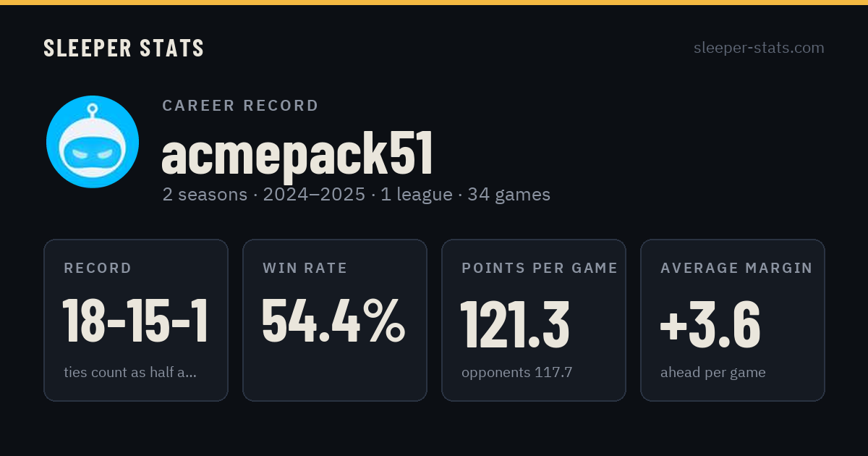Click the WIN RATE heading label
This screenshot has width=868, height=456.
click(305, 269)
